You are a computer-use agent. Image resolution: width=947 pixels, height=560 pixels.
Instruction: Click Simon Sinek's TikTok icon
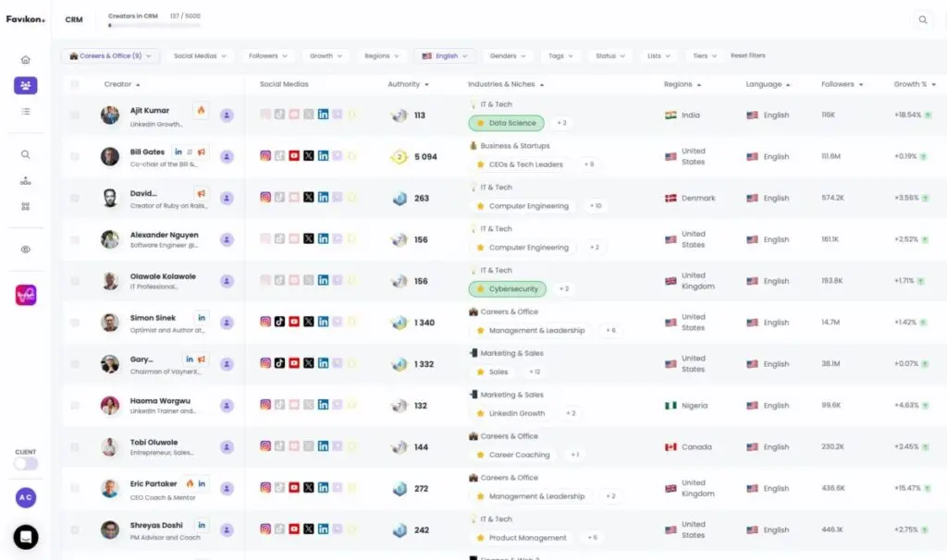point(279,323)
